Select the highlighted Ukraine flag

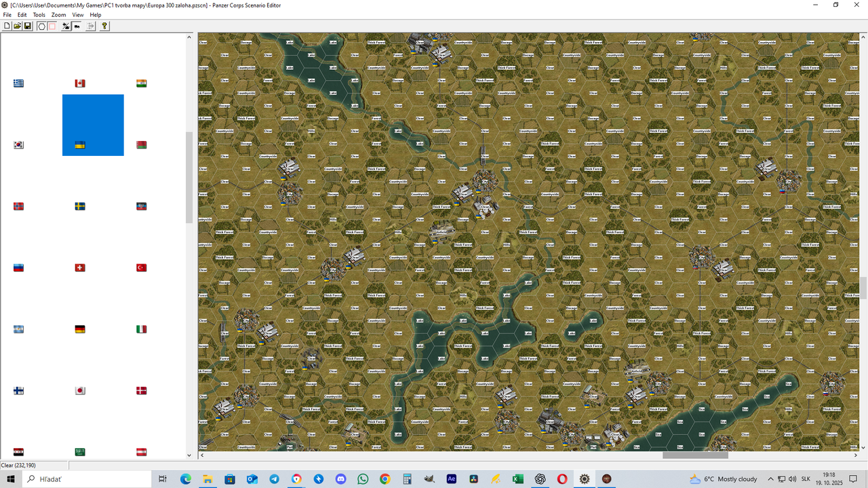click(x=80, y=145)
